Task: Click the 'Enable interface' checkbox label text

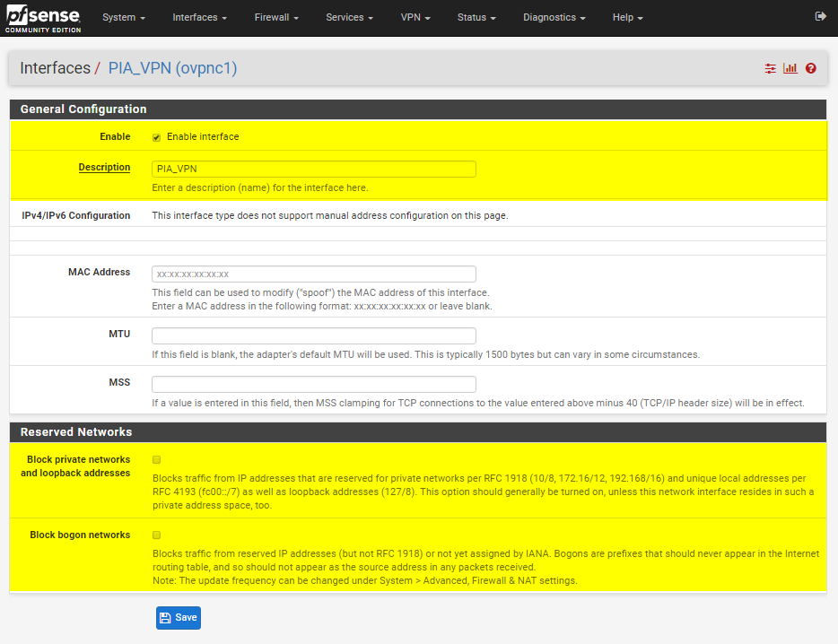Action: coord(203,137)
